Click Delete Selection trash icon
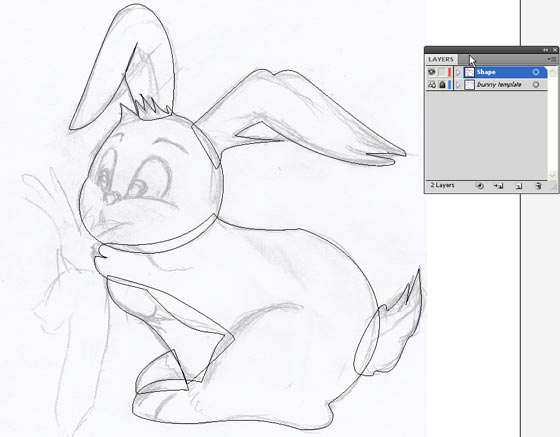Viewport: 560px width, 437px height. pos(538,186)
